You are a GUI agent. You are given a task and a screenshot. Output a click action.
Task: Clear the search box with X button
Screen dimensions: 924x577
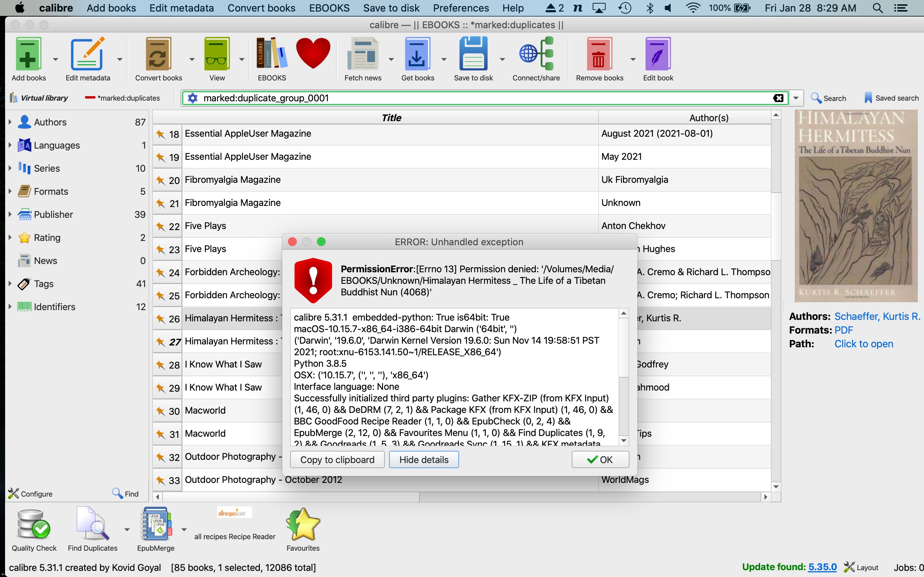click(778, 98)
